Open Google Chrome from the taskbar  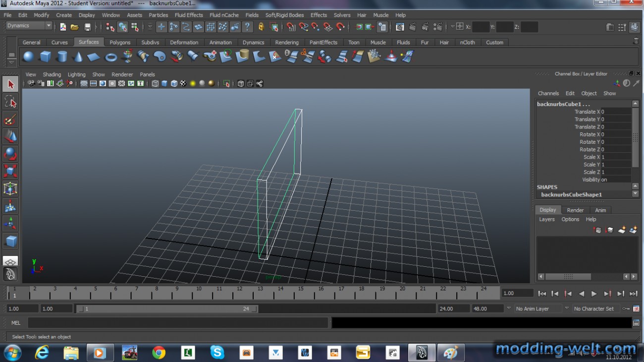click(159, 353)
